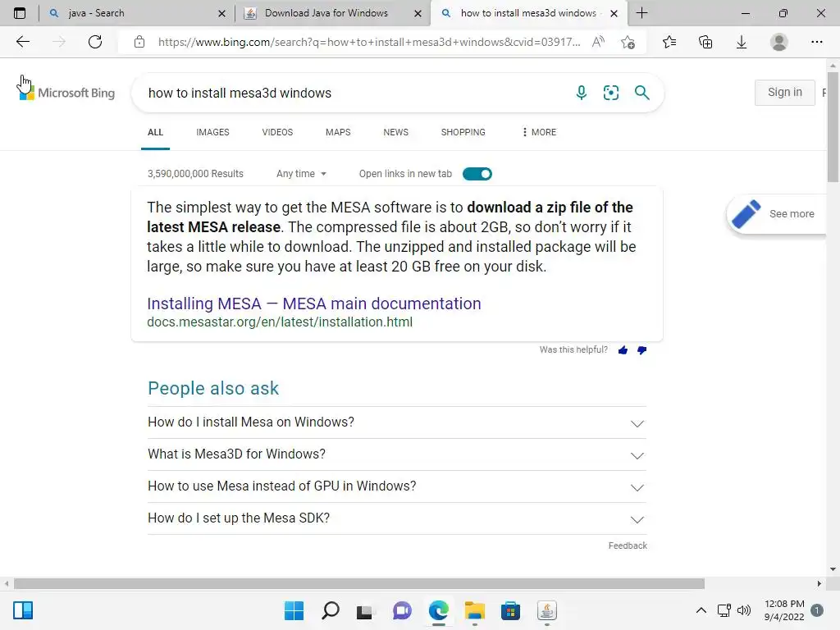840x630 pixels.
Task: Open Microsoft Store from the taskbar
Action: (510, 610)
